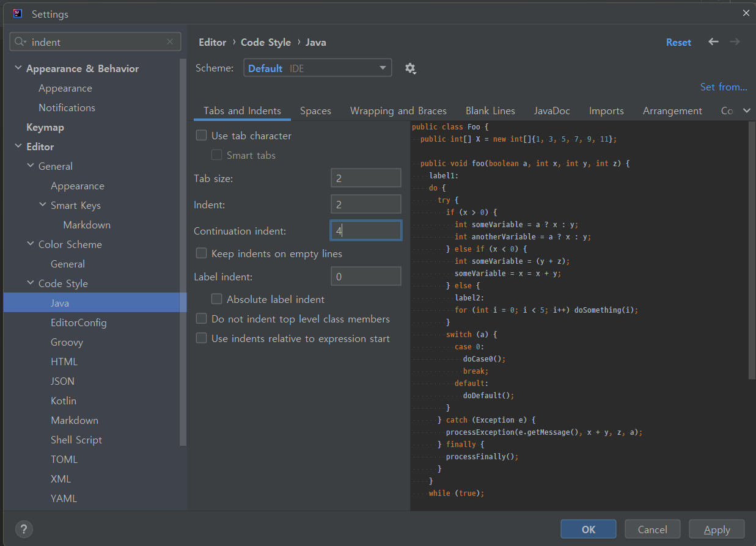Click the Settings window app icon
Image resolution: width=756 pixels, height=546 pixels.
point(18,13)
